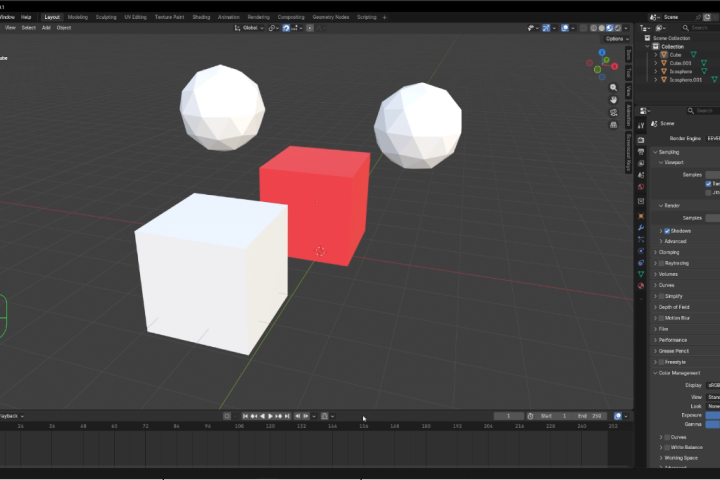Open the World properties tab
This screenshot has height=480, width=720.
tap(641, 187)
